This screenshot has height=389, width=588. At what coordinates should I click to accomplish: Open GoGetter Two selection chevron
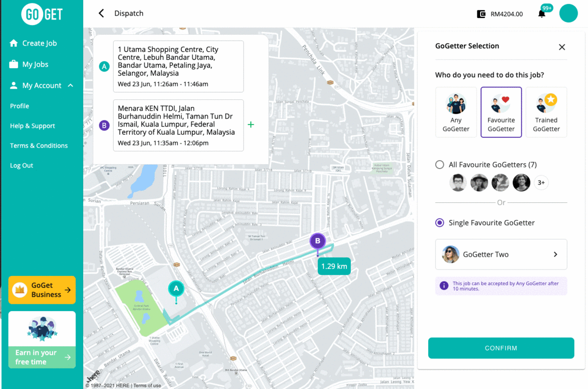pos(555,254)
